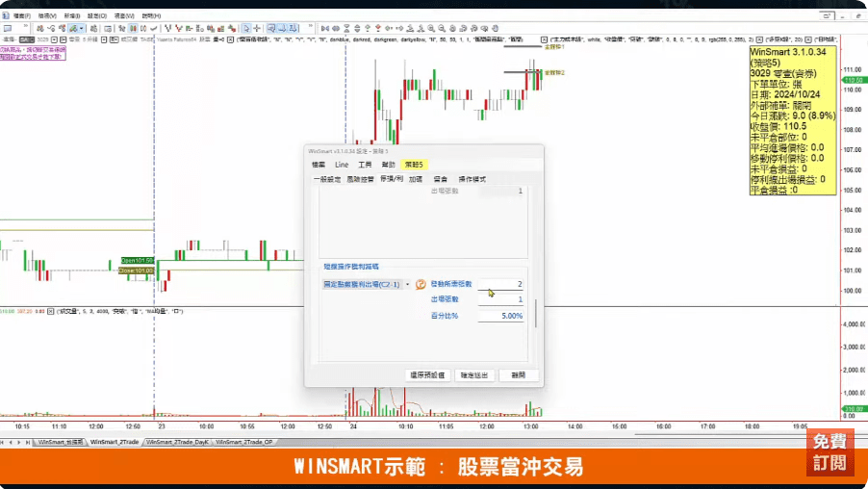Click the 啟動所需張數 field showing 2
The image size is (868, 489).
pyautogui.click(x=500, y=284)
